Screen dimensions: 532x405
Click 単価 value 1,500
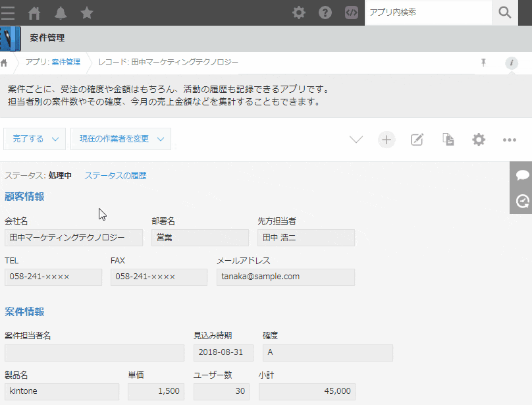[x=156, y=392]
